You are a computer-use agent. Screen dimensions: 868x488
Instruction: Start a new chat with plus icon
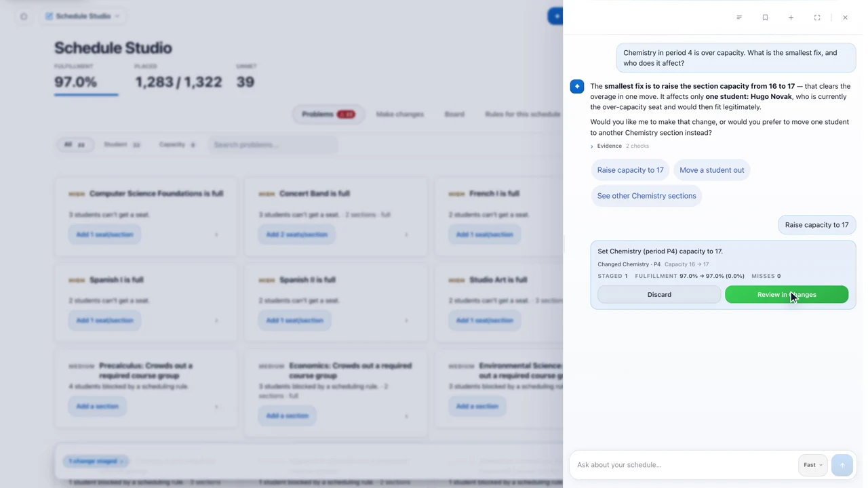tap(791, 18)
